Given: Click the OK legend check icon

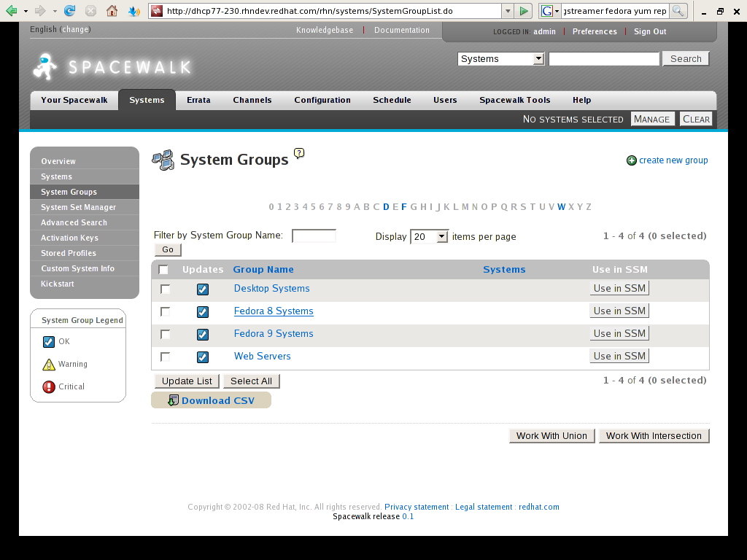Looking at the screenshot, I should [x=49, y=341].
